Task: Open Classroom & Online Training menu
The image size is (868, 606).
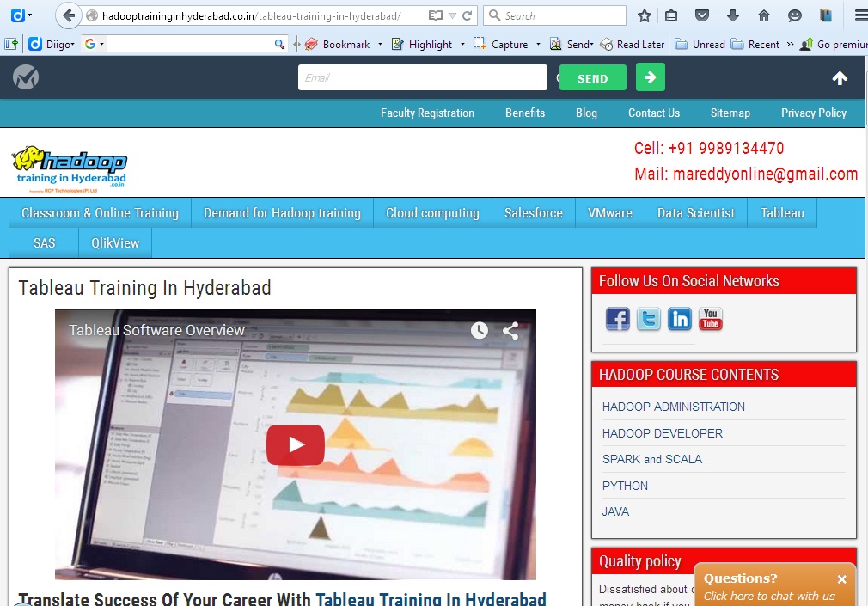Action: (x=101, y=213)
